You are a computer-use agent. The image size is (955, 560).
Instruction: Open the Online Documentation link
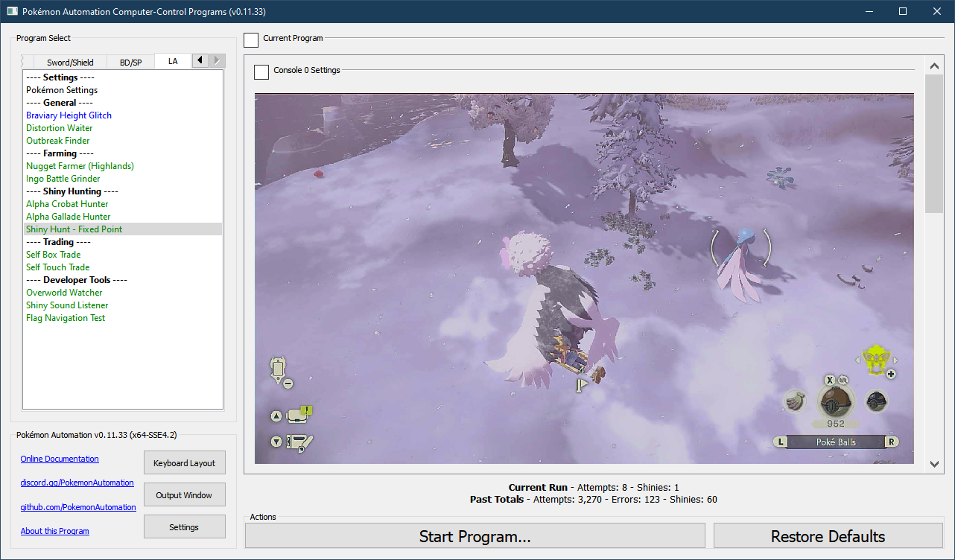[x=60, y=459]
